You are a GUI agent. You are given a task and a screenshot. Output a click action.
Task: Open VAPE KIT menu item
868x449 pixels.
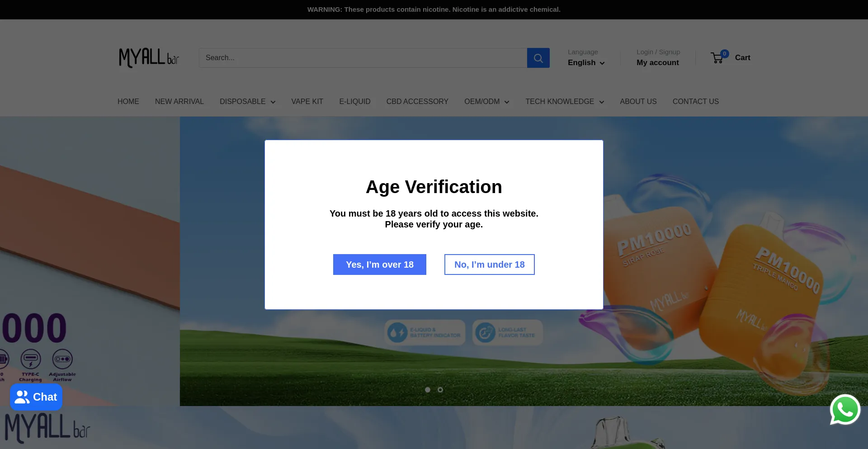pos(307,101)
